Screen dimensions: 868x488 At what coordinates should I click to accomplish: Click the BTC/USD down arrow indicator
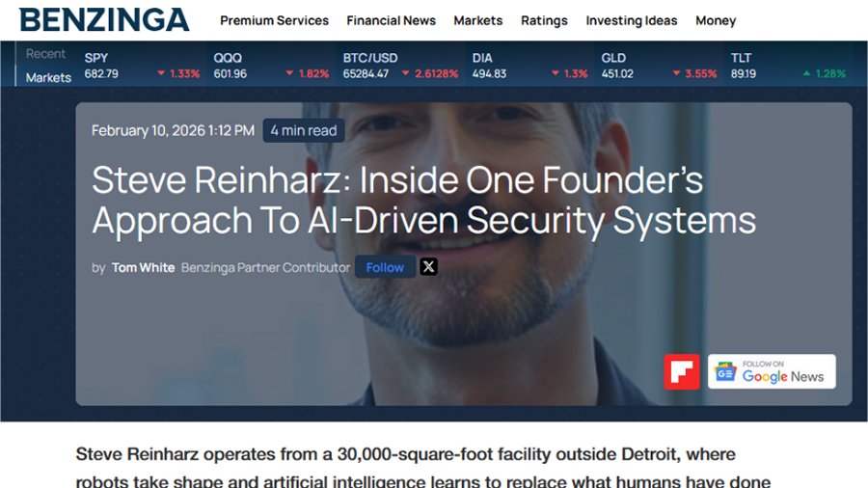click(406, 73)
